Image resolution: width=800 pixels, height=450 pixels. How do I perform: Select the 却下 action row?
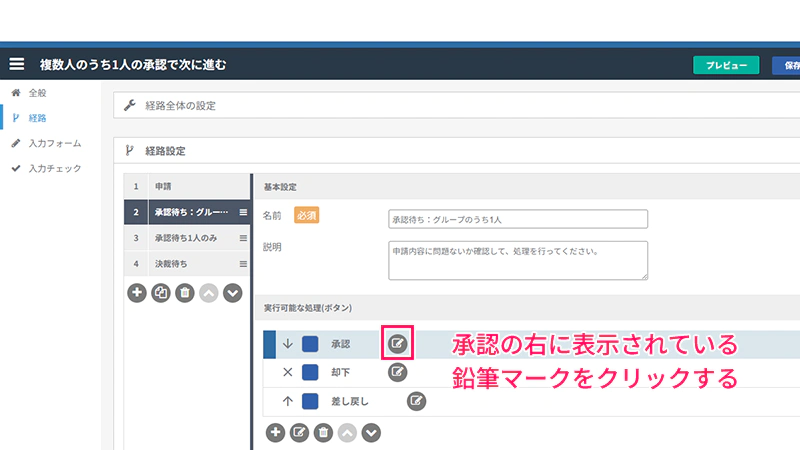(531, 372)
